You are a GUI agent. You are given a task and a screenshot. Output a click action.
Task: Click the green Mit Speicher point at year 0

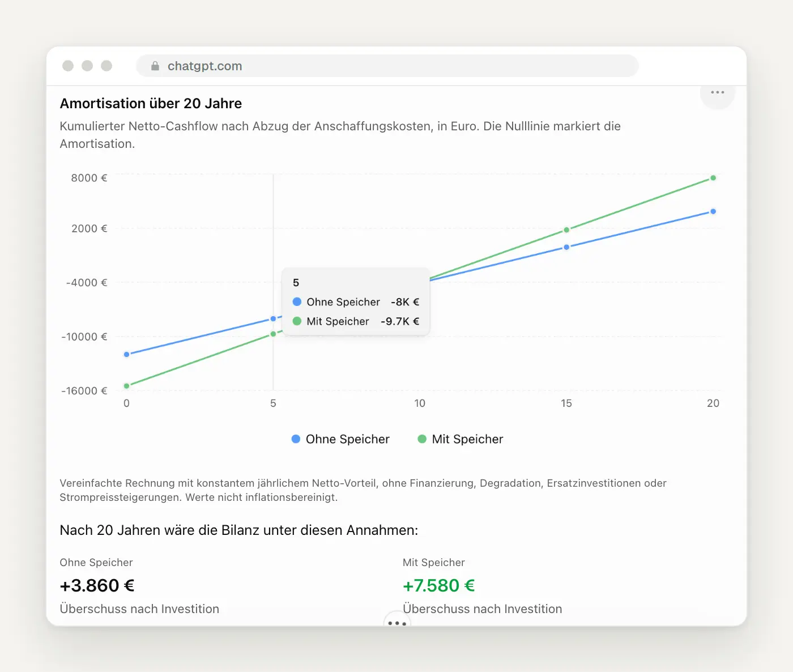coord(127,386)
